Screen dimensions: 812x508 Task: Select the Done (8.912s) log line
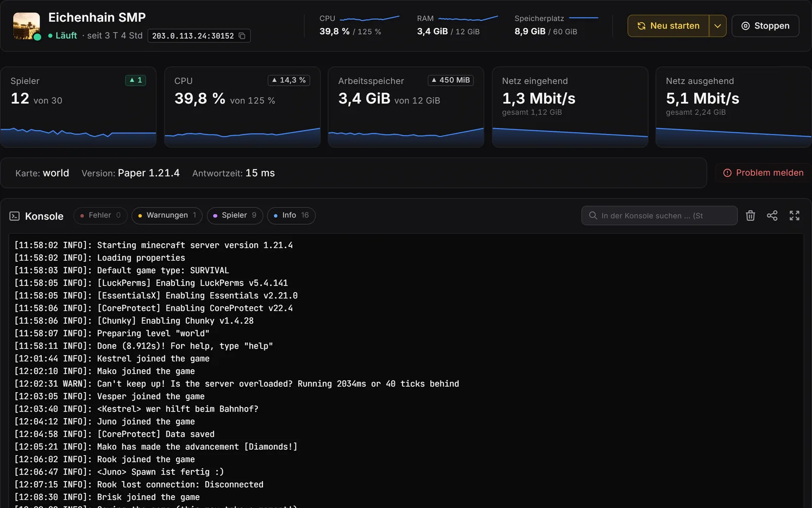click(144, 346)
